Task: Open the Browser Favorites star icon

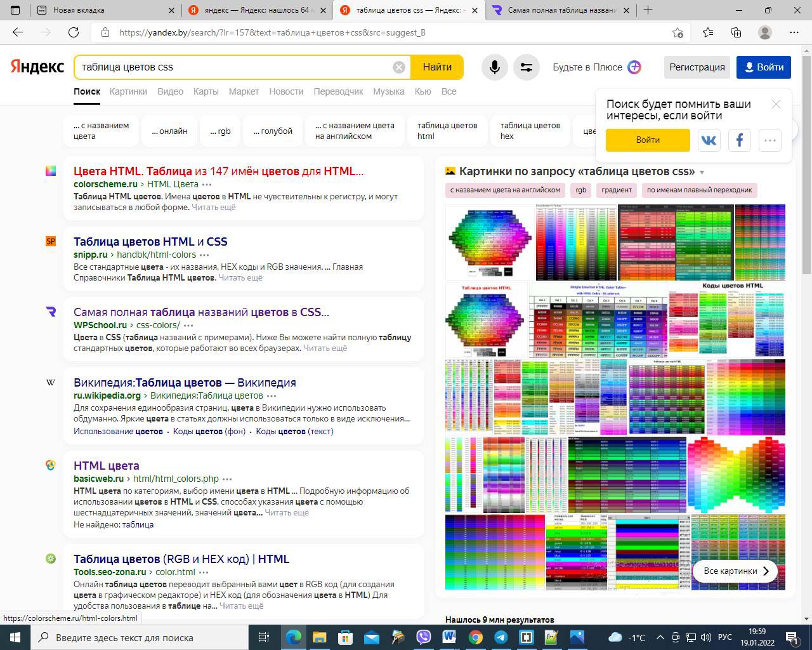Action: (708, 32)
